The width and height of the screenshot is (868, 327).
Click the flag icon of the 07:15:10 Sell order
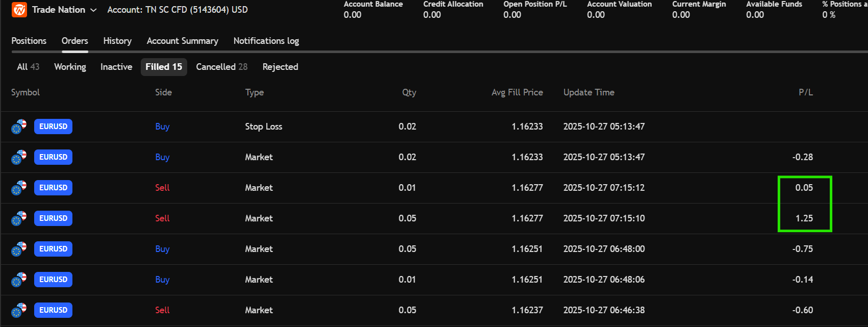pyautogui.click(x=19, y=218)
